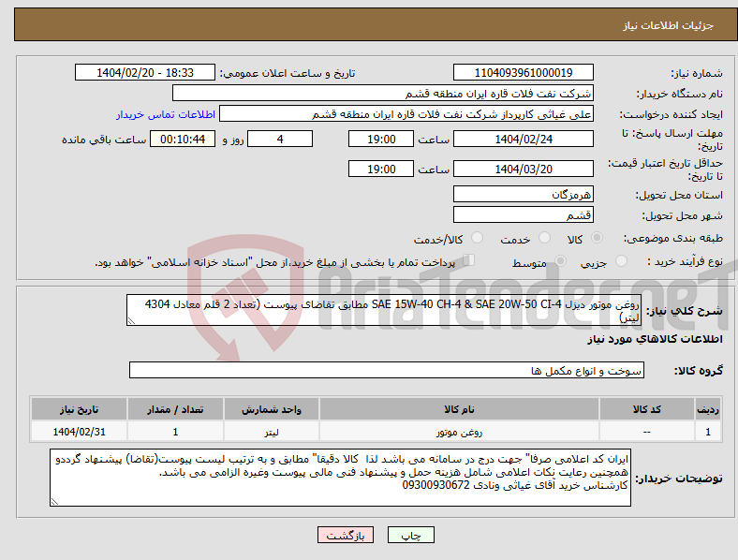Click the unit cell لیتر

pos(272,432)
